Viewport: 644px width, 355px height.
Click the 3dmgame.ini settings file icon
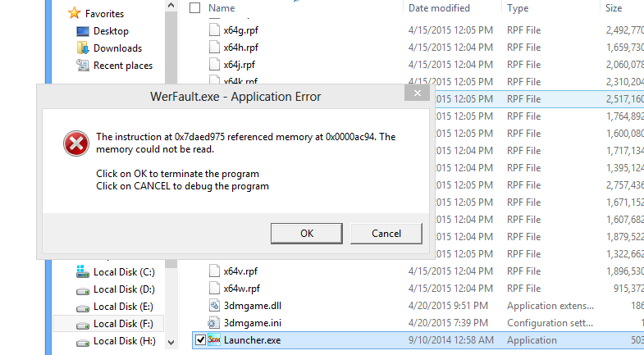214,323
